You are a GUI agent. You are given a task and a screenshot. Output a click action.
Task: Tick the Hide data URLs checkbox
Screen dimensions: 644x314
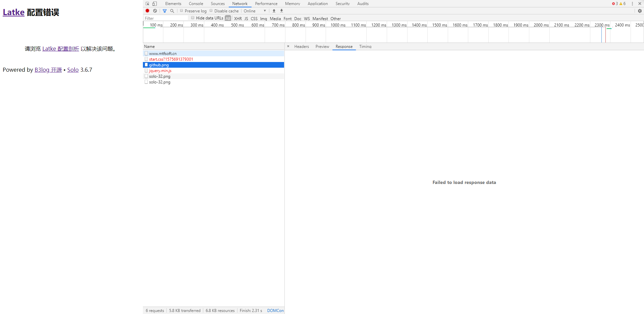click(193, 18)
